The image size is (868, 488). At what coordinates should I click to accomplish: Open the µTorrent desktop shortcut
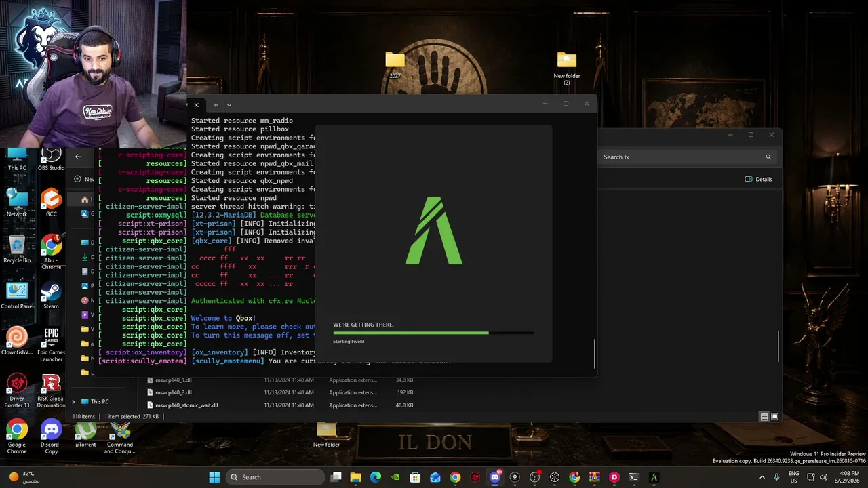pos(85,433)
